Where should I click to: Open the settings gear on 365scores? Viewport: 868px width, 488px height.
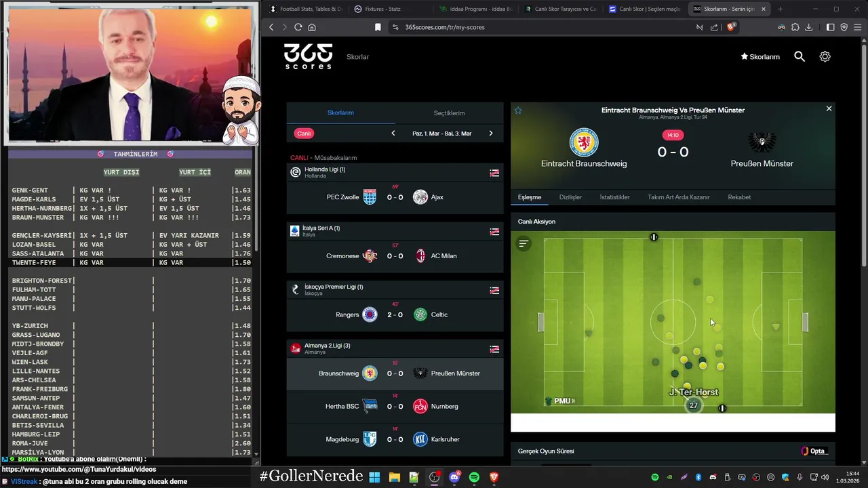click(x=825, y=57)
